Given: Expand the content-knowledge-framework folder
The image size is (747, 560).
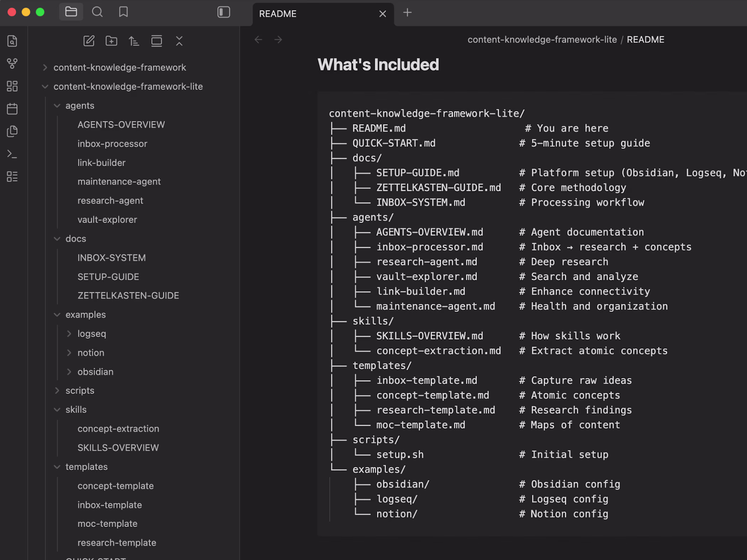Looking at the screenshot, I should [120, 68].
